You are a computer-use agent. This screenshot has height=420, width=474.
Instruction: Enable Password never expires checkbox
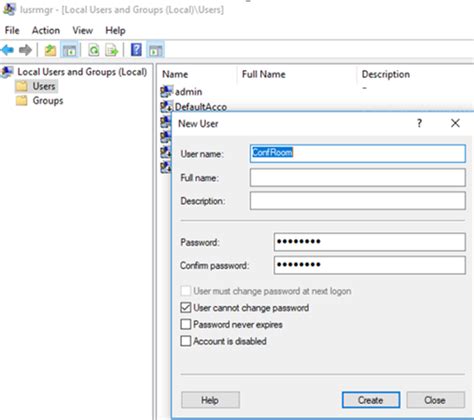pyautogui.click(x=186, y=324)
